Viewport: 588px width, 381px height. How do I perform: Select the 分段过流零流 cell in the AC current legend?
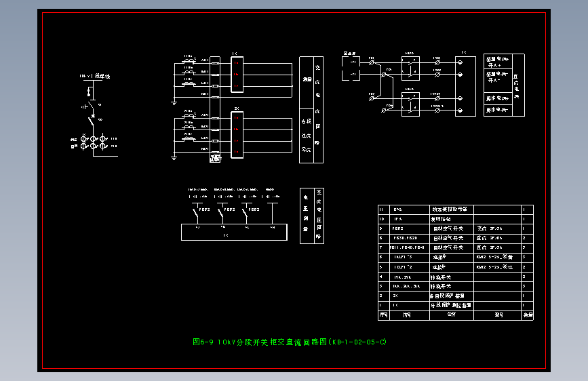(307, 136)
